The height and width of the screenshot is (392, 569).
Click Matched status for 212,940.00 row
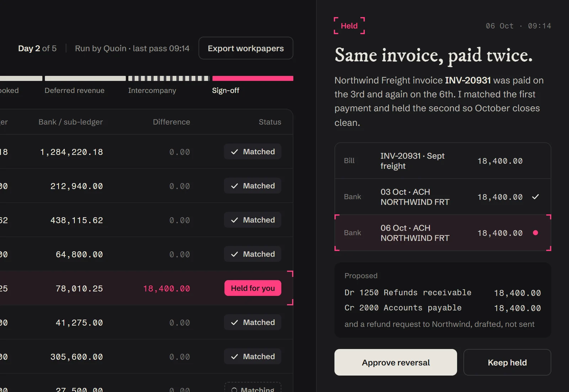[252, 186]
